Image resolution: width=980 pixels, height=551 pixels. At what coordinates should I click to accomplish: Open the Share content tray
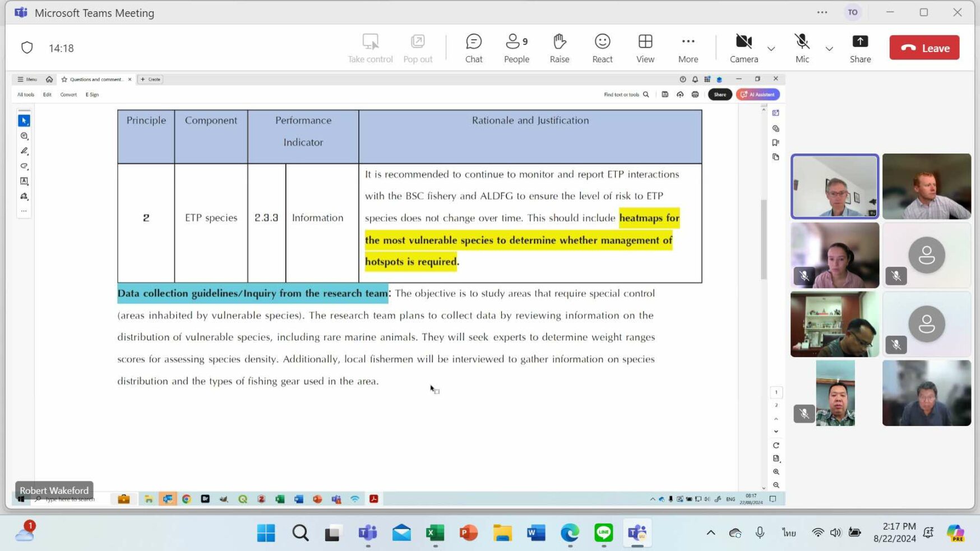pyautogui.click(x=859, y=48)
